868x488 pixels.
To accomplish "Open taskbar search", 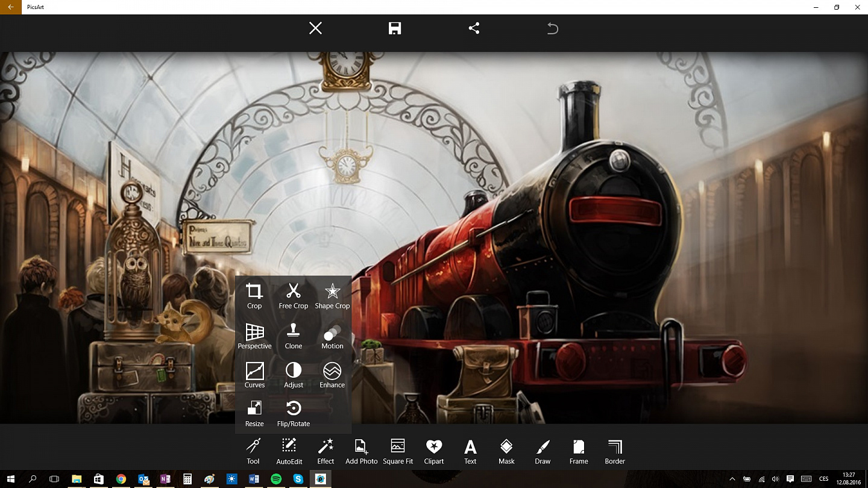I will click(x=33, y=480).
